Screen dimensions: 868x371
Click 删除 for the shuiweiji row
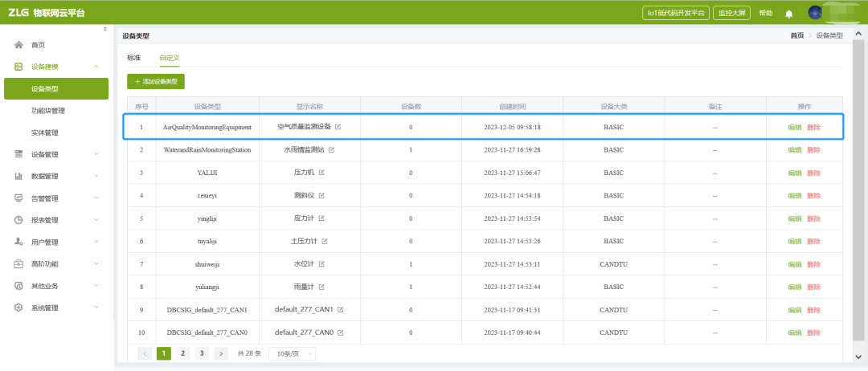[813, 264]
